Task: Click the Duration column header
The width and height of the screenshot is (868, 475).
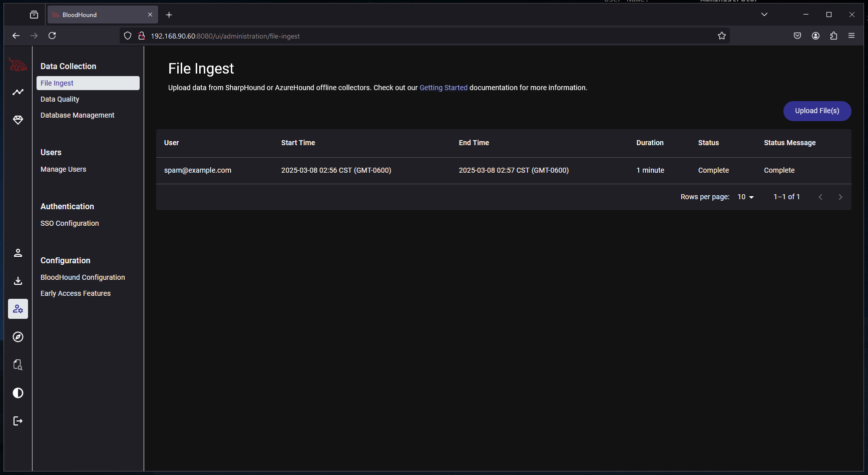Action: (650, 143)
